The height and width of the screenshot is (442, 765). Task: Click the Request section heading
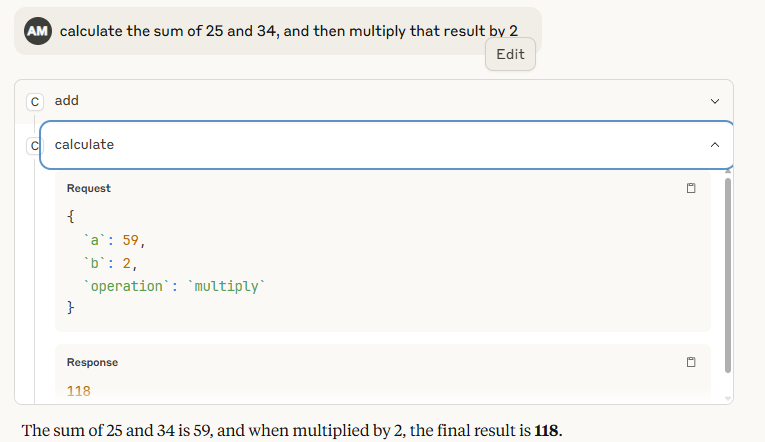(x=89, y=188)
